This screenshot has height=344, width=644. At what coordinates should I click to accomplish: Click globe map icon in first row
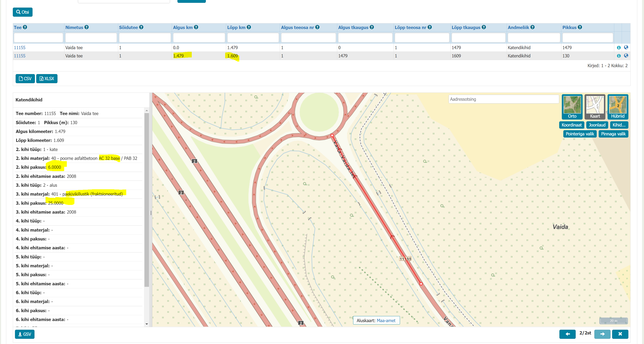tap(626, 47)
